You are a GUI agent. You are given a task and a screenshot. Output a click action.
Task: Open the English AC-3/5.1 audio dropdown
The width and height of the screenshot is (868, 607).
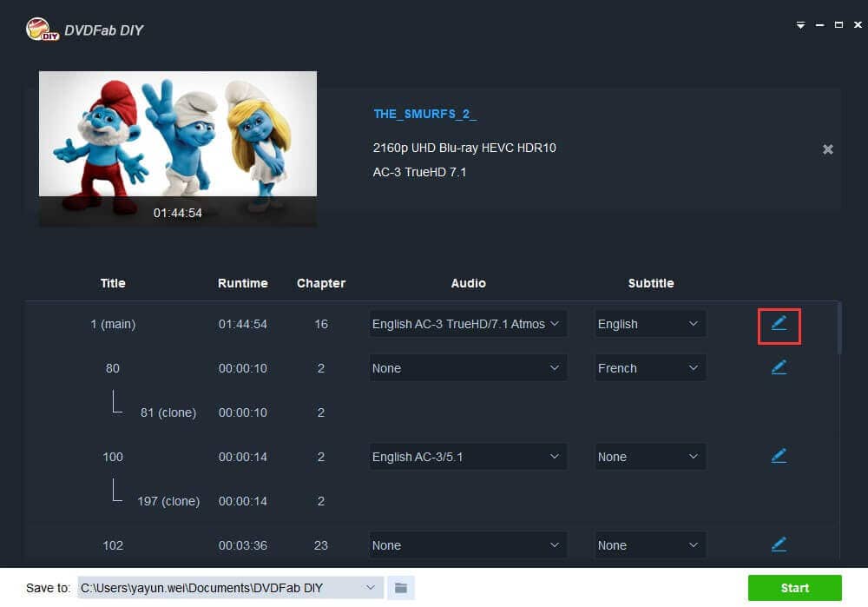[468, 457]
